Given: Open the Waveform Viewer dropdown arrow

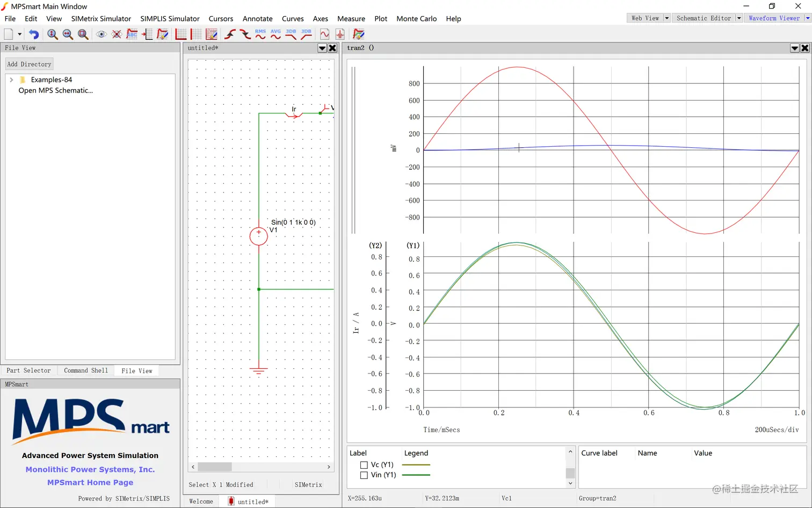Looking at the screenshot, I should tap(807, 18).
